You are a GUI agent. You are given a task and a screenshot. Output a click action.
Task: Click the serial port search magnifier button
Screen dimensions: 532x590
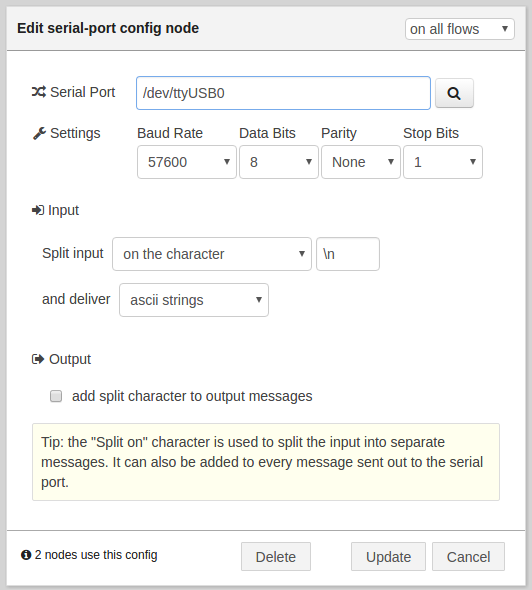pyautogui.click(x=454, y=93)
